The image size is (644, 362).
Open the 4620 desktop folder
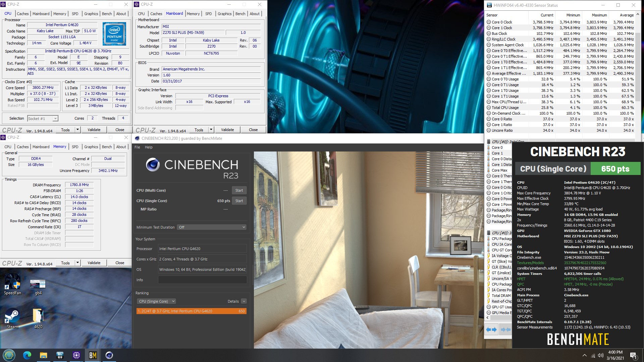(x=38, y=319)
